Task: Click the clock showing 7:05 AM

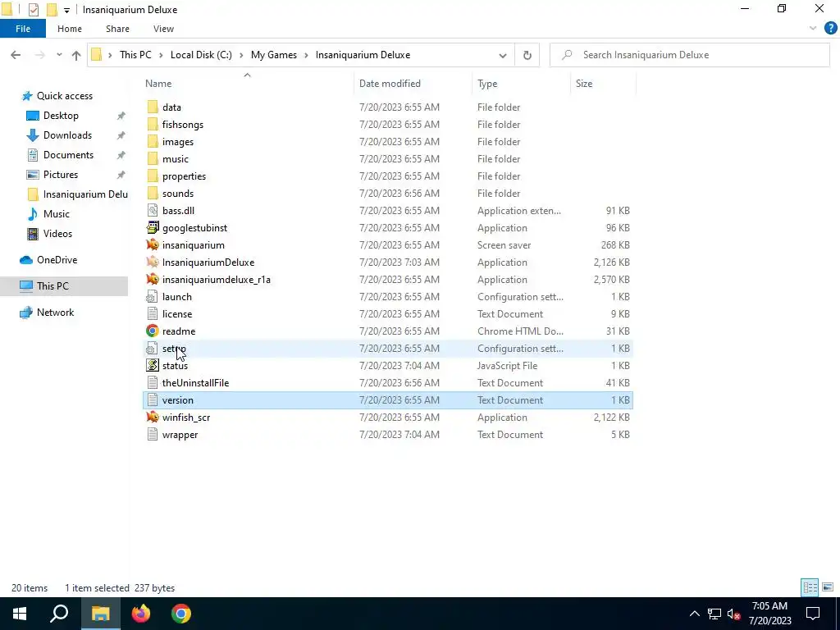Action: pyautogui.click(x=769, y=606)
